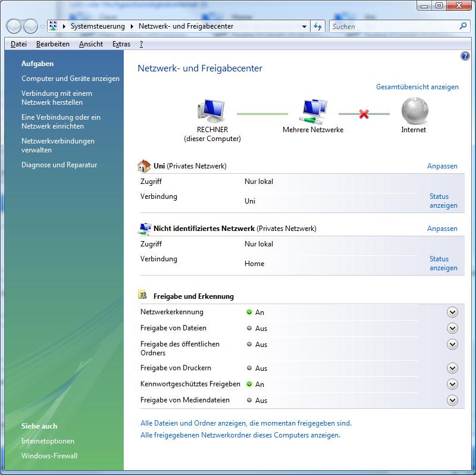Open help via blue question mark icon
476x475 pixels.
(x=465, y=56)
